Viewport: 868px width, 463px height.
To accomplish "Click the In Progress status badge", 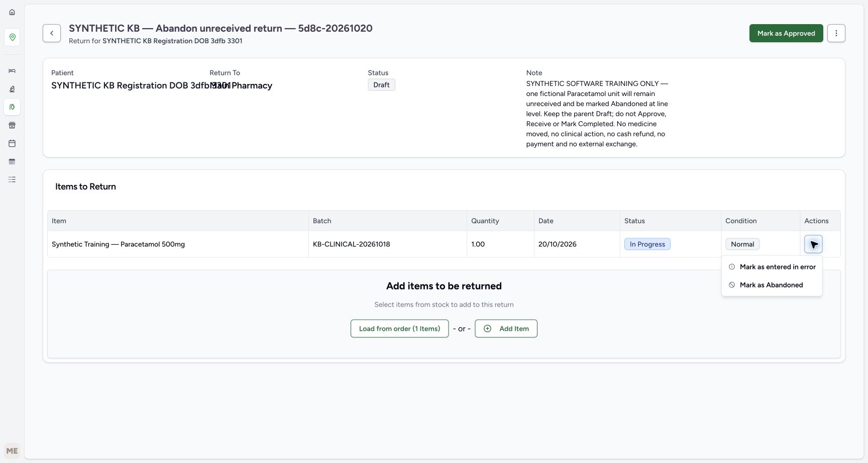I will [647, 244].
